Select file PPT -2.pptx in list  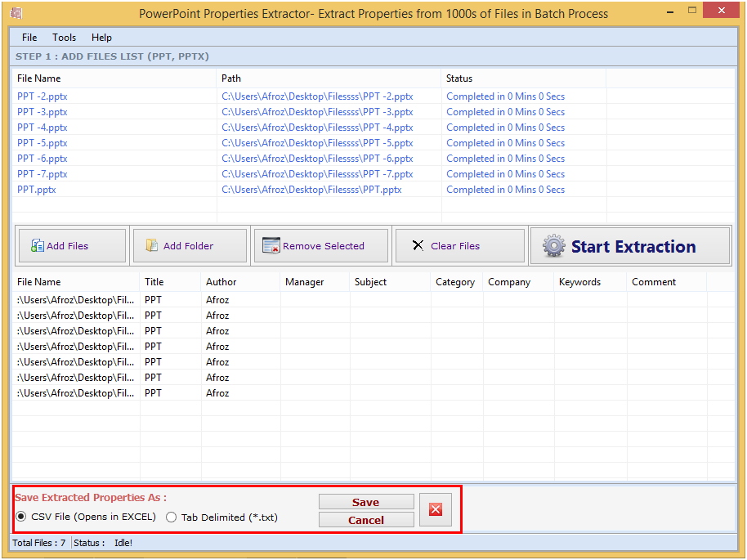pyautogui.click(x=42, y=96)
